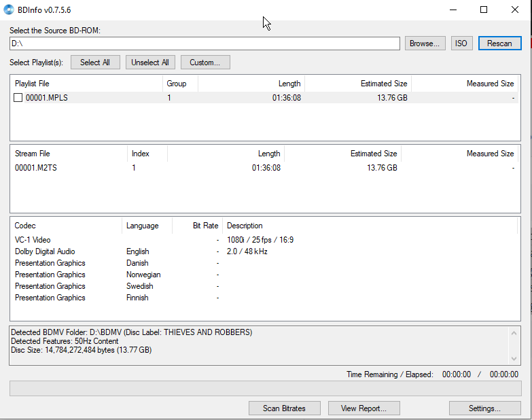Click the BDInfo disc icon in title bar
Image resolution: width=532 pixels, height=420 pixels.
[9, 10]
